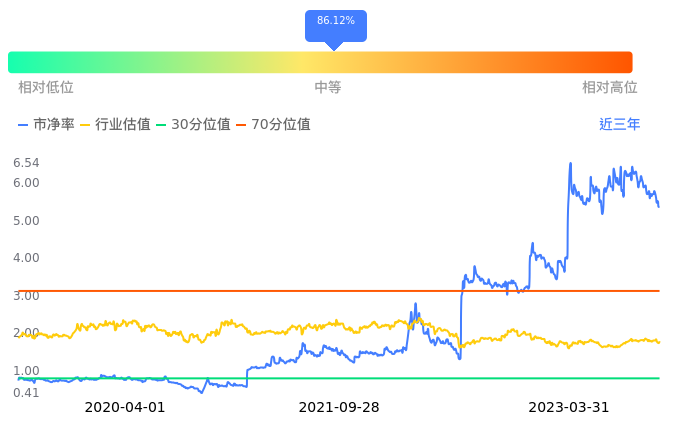Viewport: 686px width, 442px height.
Task: Click the 3.00 y-axis label
Action: 26,296
